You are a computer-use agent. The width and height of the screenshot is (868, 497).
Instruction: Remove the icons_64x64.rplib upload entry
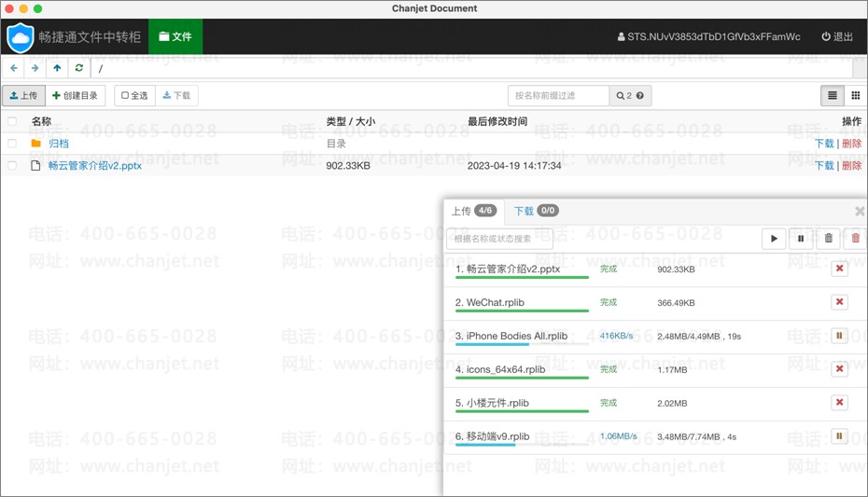(x=839, y=368)
